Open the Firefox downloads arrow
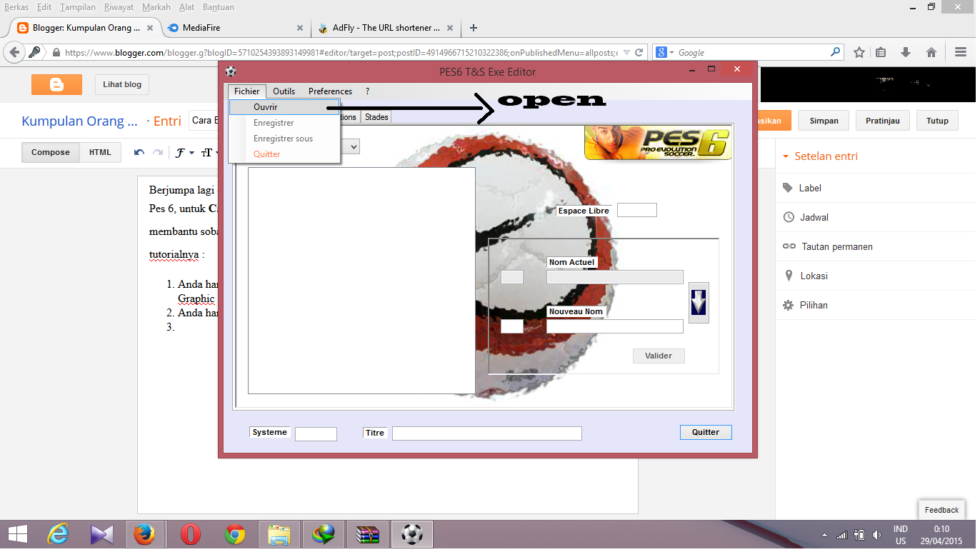Image resolution: width=980 pixels, height=557 pixels. [906, 52]
